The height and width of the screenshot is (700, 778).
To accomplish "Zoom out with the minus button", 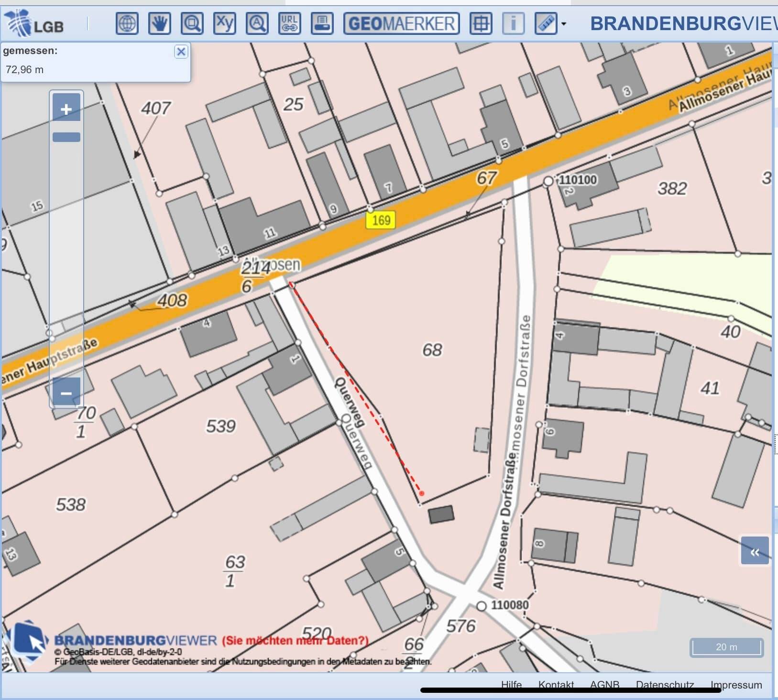I will [66, 394].
